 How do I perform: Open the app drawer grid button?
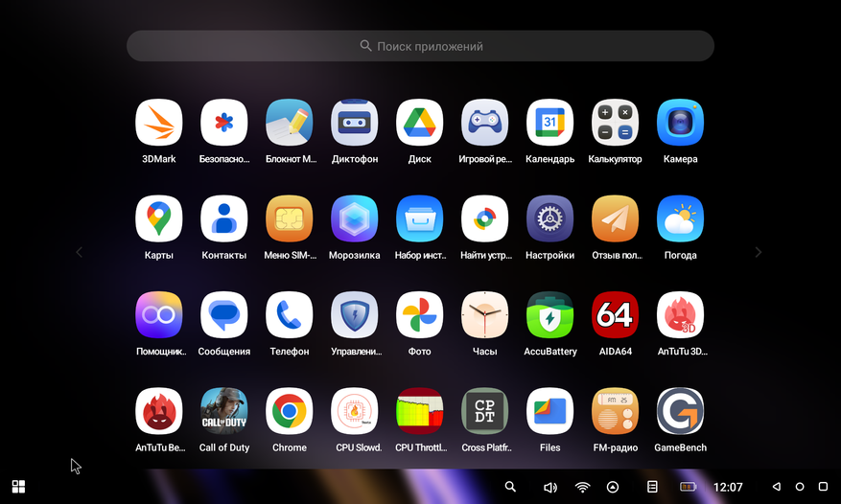pyautogui.click(x=19, y=487)
